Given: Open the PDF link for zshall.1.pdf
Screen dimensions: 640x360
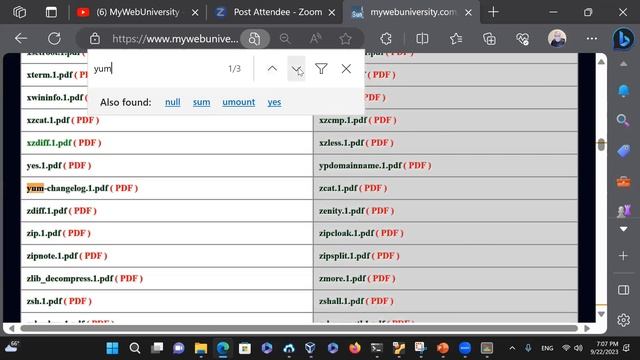Looking at the screenshot, I should [380, 301].
